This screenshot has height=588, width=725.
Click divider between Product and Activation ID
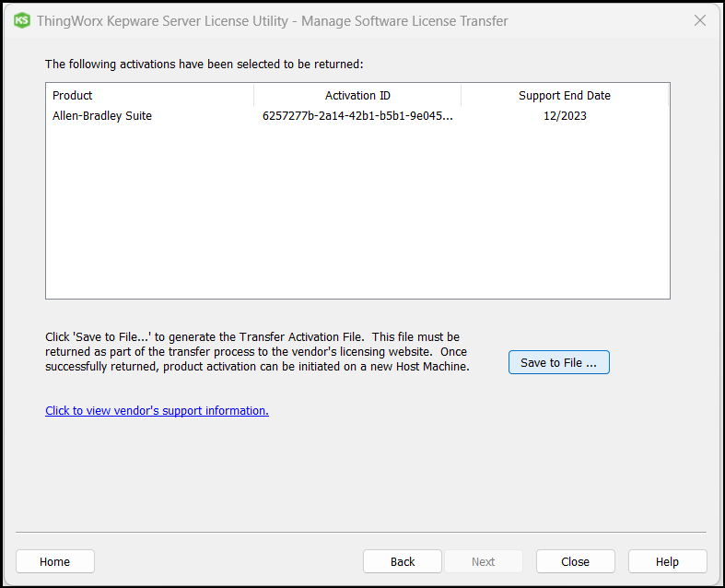pos(253,95)
